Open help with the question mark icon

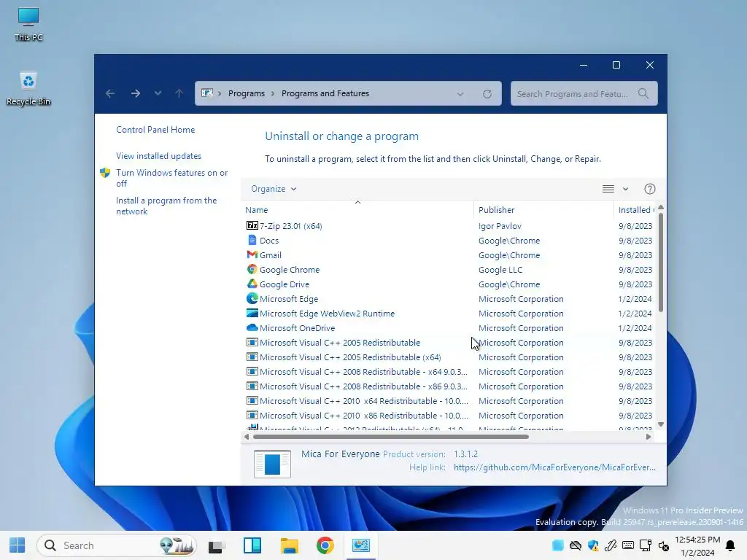point(650,189)
